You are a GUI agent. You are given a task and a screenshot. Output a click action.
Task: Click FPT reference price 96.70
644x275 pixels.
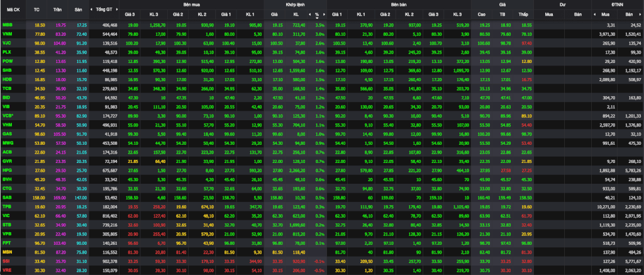pyautogui.click(x=40, y=242)
